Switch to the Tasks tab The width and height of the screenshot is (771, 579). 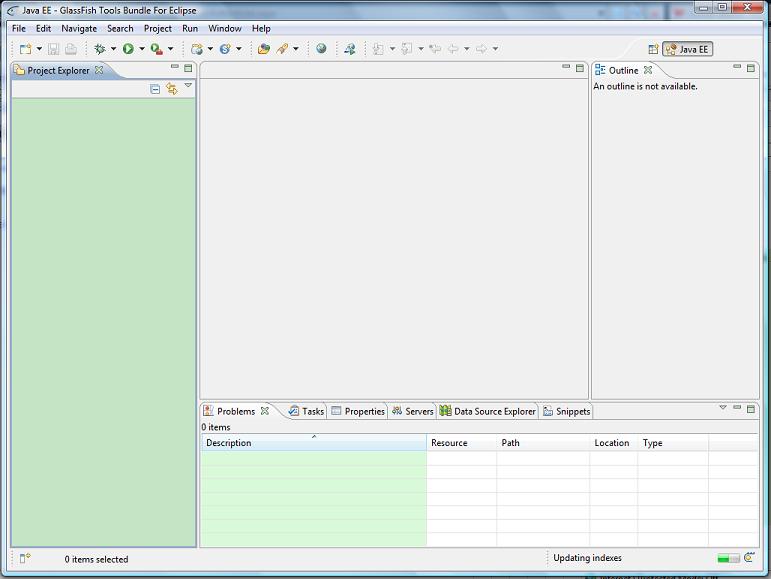[x=307, y=411]
